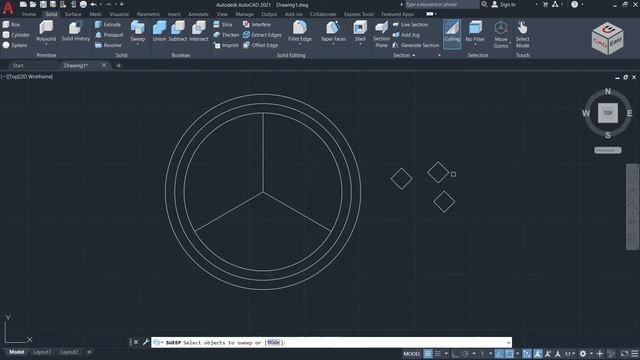Toggle the Culling selection option
Viewport: 640px width, 360px height.
pyautogui.click(x=452, y=33)
